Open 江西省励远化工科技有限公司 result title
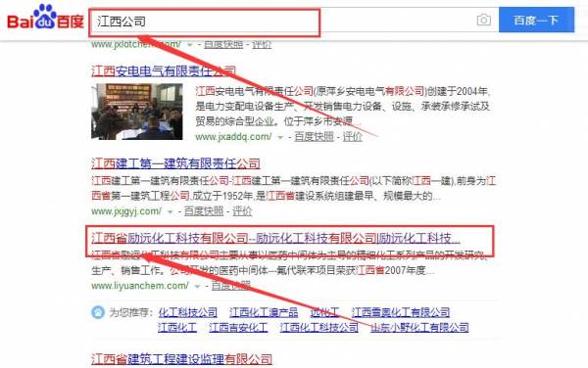Viewport: 588px width, 368px height. [275, 238]
